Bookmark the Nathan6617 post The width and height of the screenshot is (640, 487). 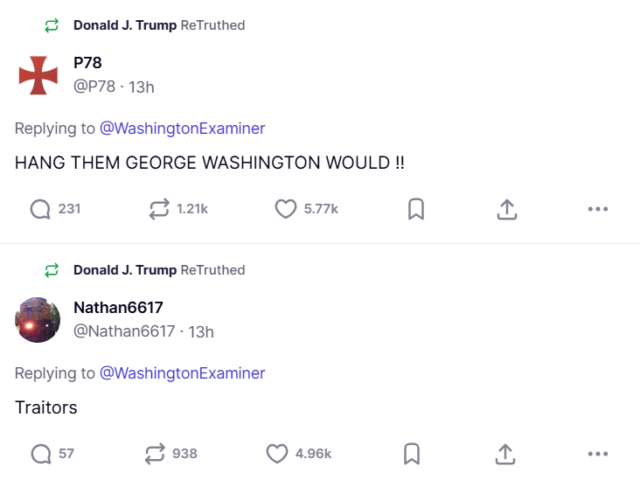(x=411, y=454)
